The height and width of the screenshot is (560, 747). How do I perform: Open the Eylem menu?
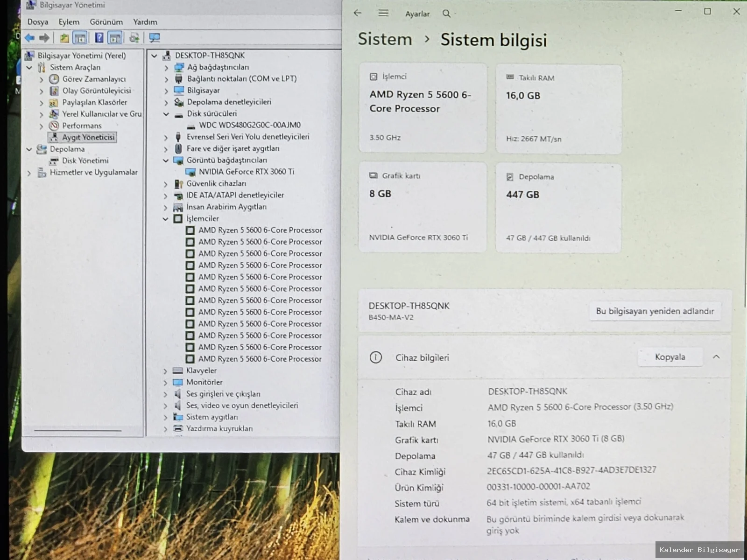pyautogui.click(x=69, y=22)
